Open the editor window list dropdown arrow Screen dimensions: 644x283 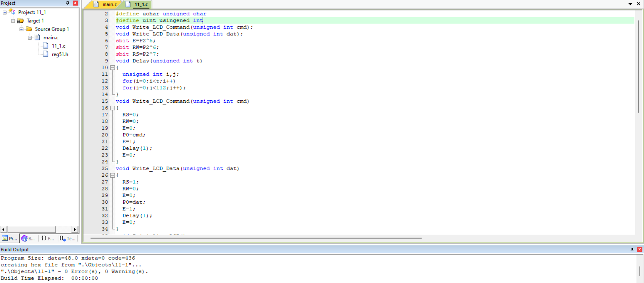point(630,4)
